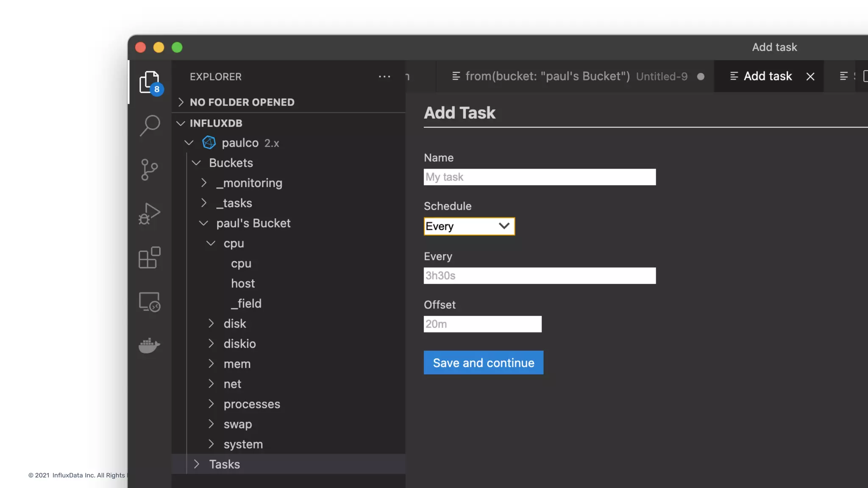Open Source Control view icon
Screen dimensions: 868x488
[149, 169]
